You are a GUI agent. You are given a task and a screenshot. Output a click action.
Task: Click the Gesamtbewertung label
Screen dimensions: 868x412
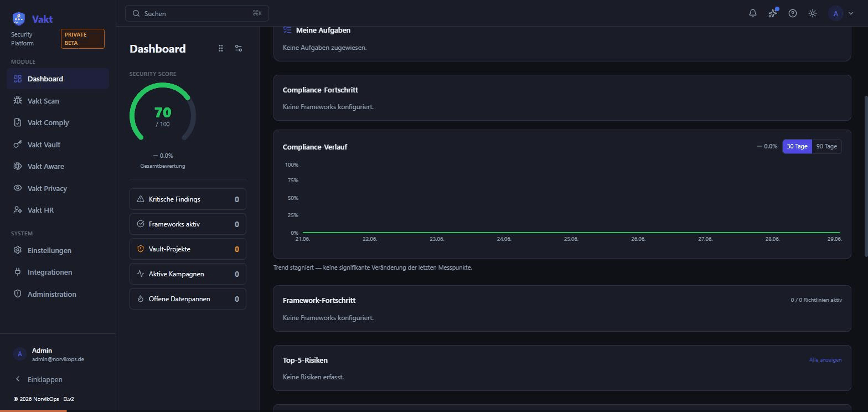(x=163, y=166)
